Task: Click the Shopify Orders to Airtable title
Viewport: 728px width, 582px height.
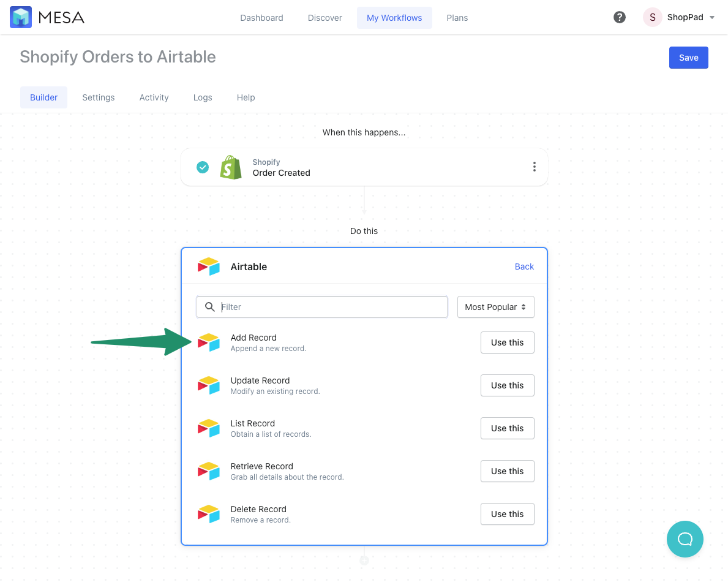Action: point(118,56)
